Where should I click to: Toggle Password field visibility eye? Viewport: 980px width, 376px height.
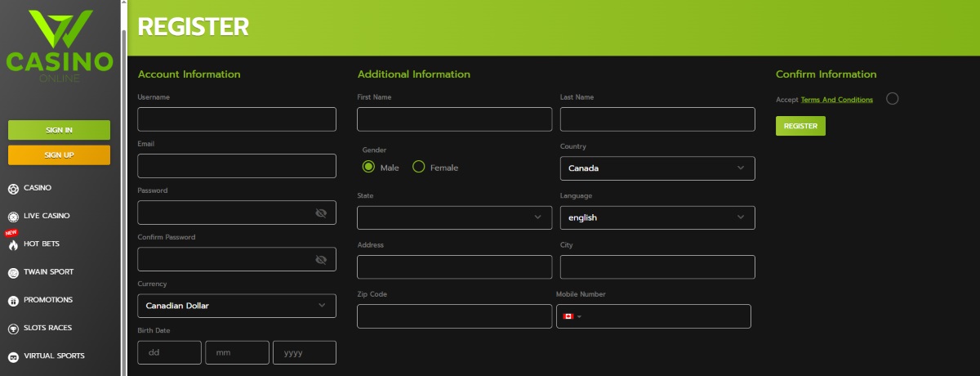tap(321, 213)
